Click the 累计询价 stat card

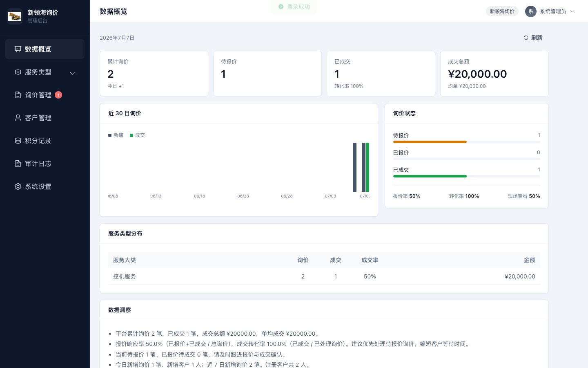[x=154, y=74]
